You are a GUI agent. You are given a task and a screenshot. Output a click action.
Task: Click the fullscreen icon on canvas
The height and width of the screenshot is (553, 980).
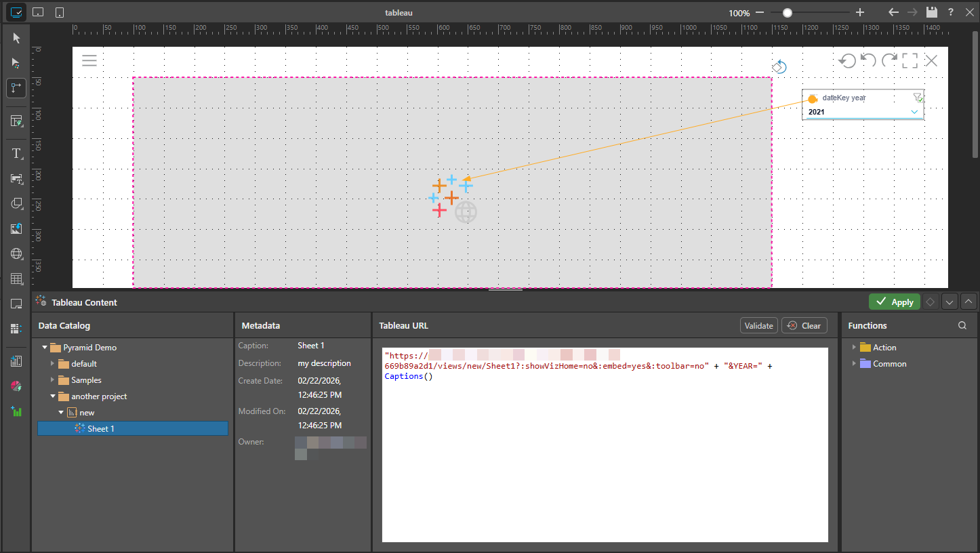[910, 61]
